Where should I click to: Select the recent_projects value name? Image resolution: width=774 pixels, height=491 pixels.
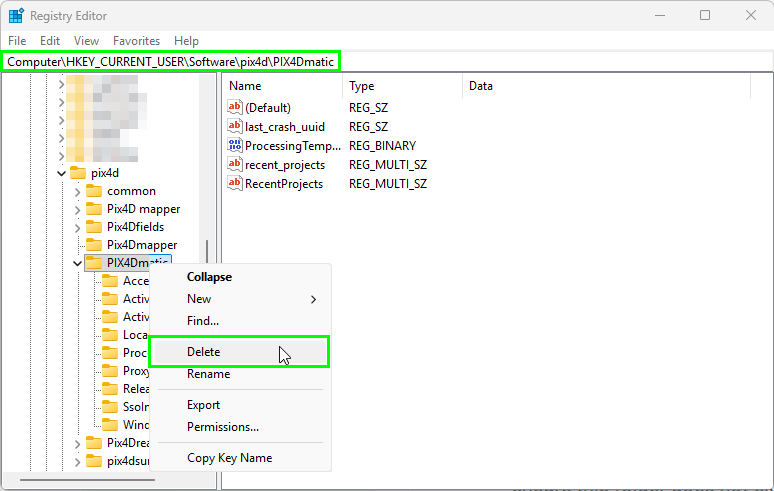coord(285,165)
